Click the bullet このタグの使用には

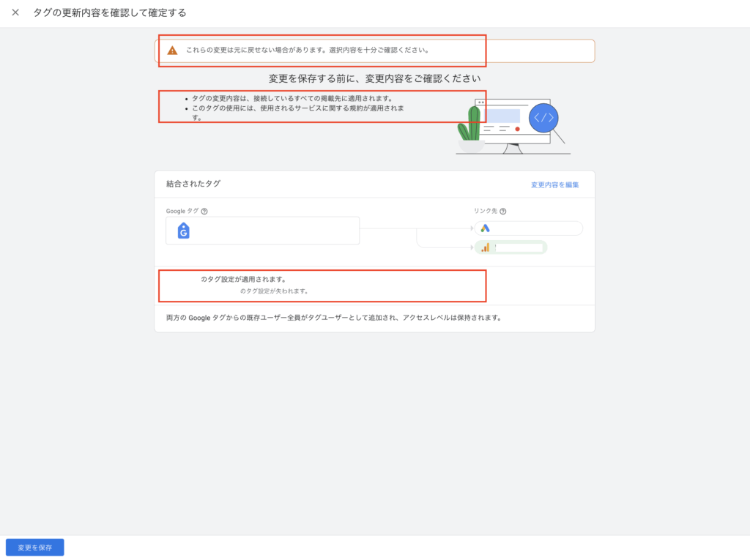[297, 113]
